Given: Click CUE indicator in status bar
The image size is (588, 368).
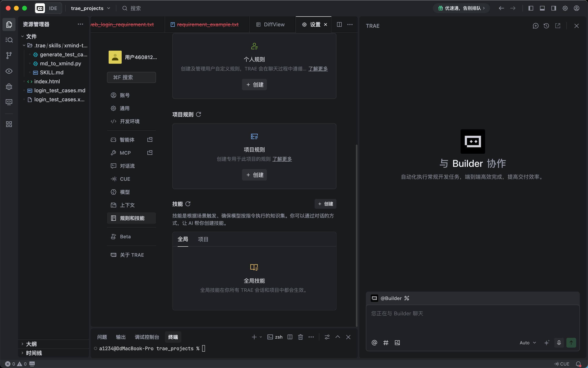Looking at the screenshot, I should point(562,364).
